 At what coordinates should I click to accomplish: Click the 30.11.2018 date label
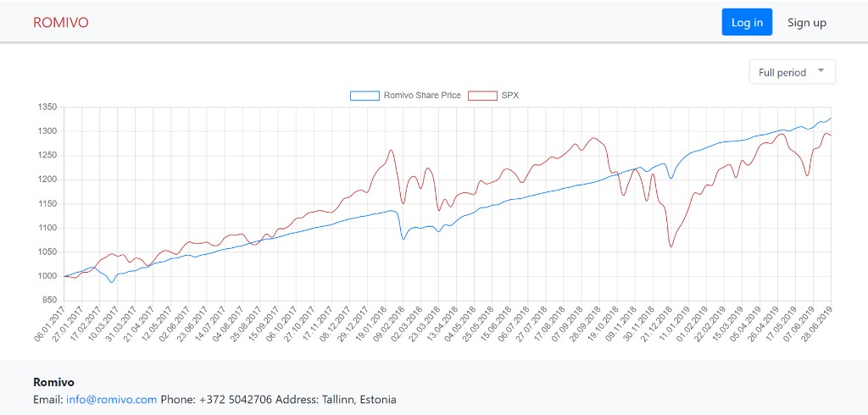pos(639,324)
